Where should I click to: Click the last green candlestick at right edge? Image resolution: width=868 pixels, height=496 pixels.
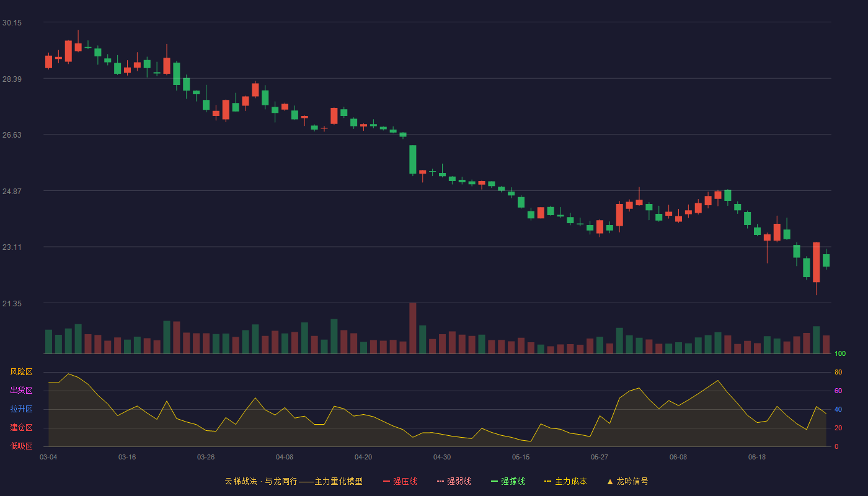click(826, 260)
